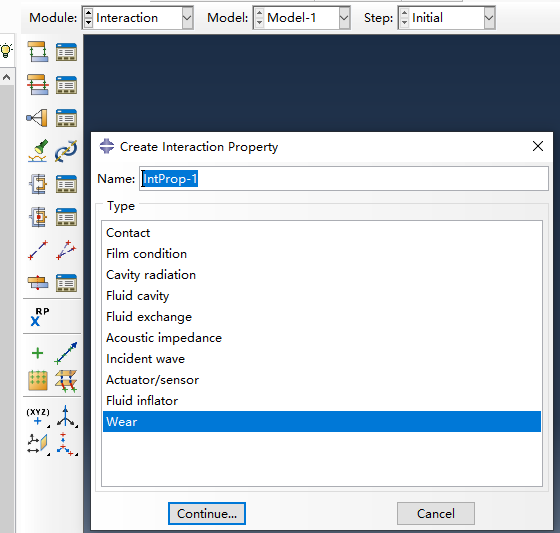Click the light bulb tip icon
The height and width of the screenshot is (533, 560).
pos(6,50)
